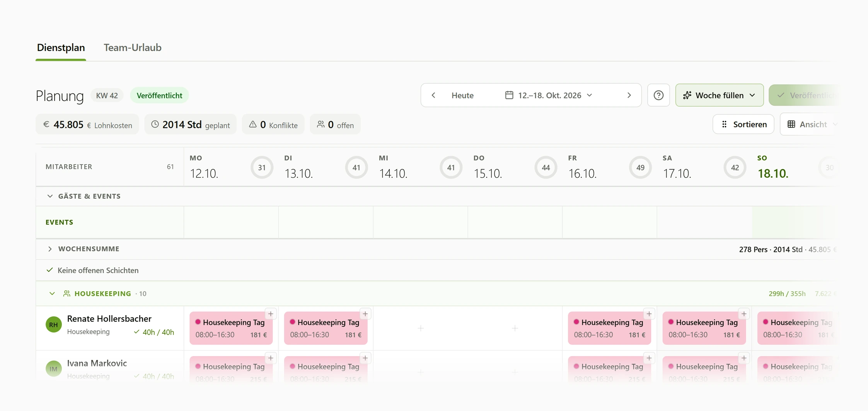Click the plus icon on Renate's Friday shift
The height and width of the screenshot is (411, 868).
[649, 314]
